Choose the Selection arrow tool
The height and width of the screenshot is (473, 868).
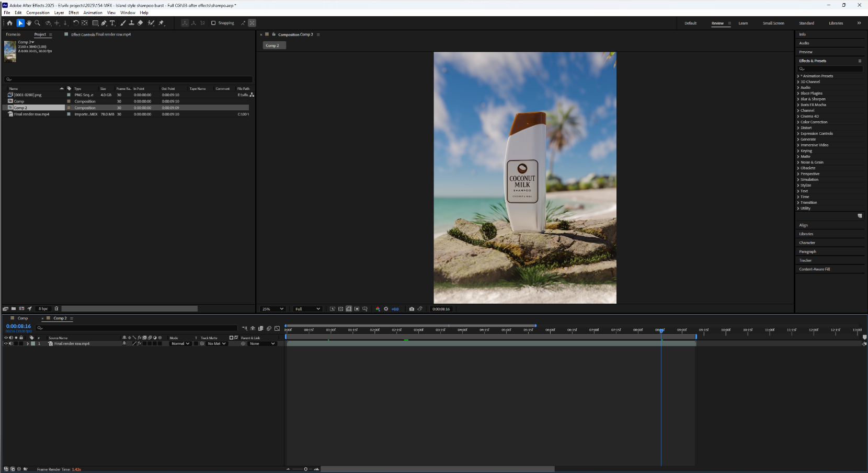click(20, 23)
